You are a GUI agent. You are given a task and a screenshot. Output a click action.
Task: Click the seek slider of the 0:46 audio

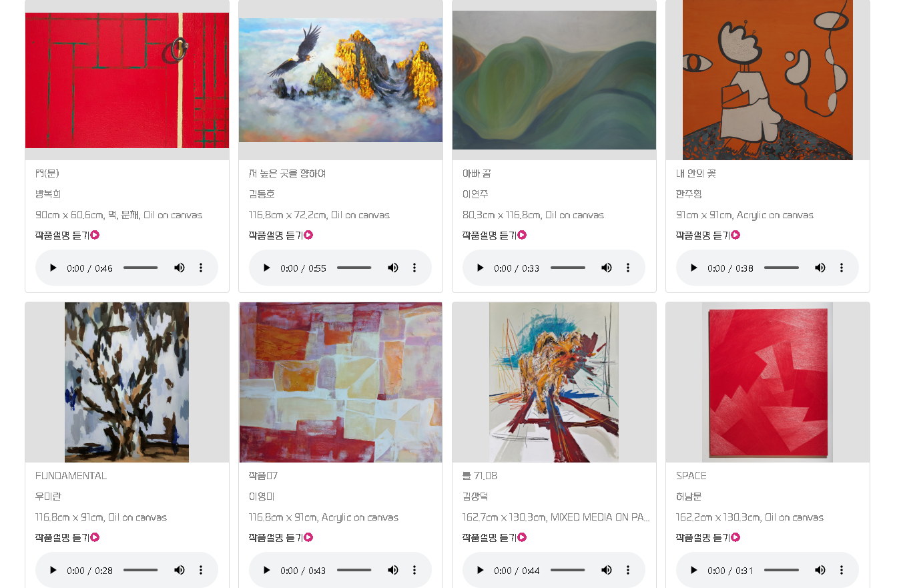point(141,268)
